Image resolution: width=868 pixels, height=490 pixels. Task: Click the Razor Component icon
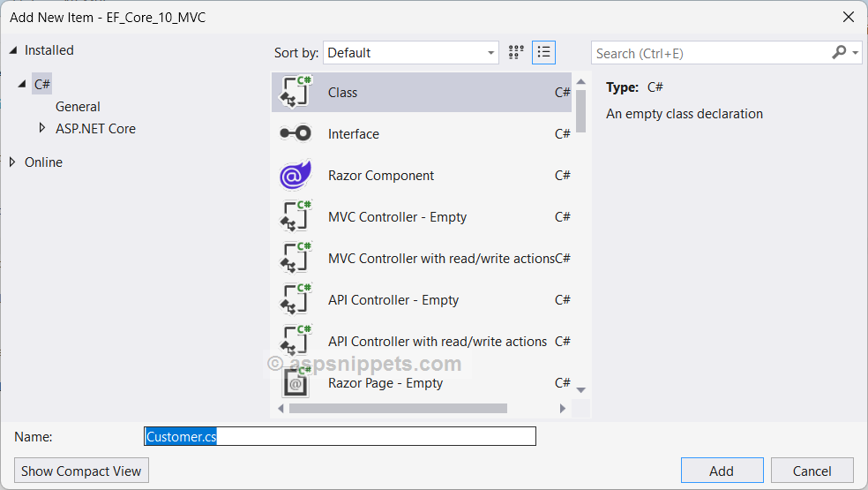coord(295,175)
